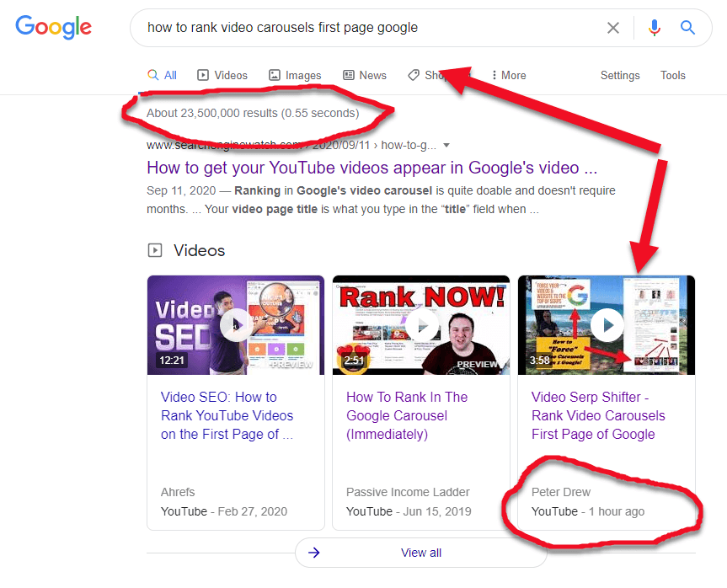Click the Videos section heading
727x588 pixels.
click(x=200, y=250)
